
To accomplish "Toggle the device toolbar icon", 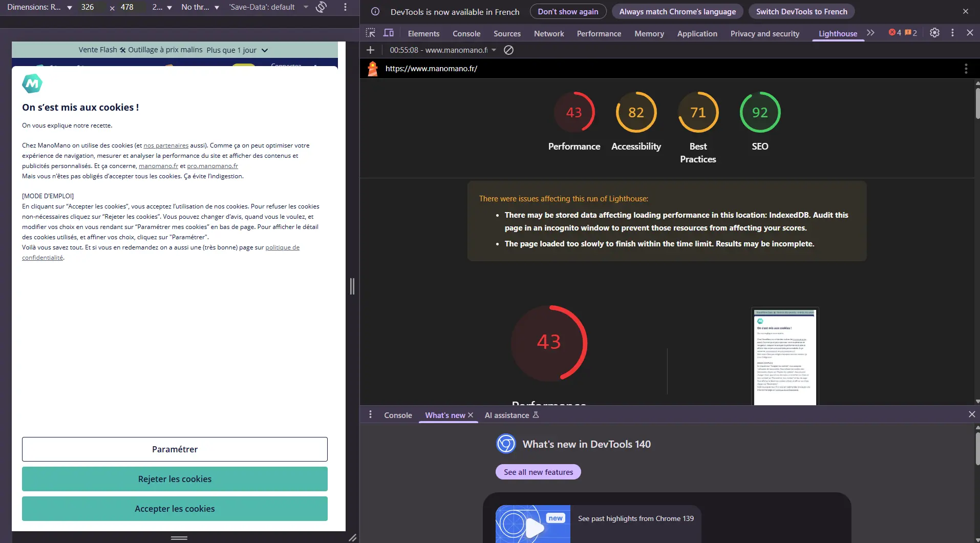I will [x=389, y=33].
